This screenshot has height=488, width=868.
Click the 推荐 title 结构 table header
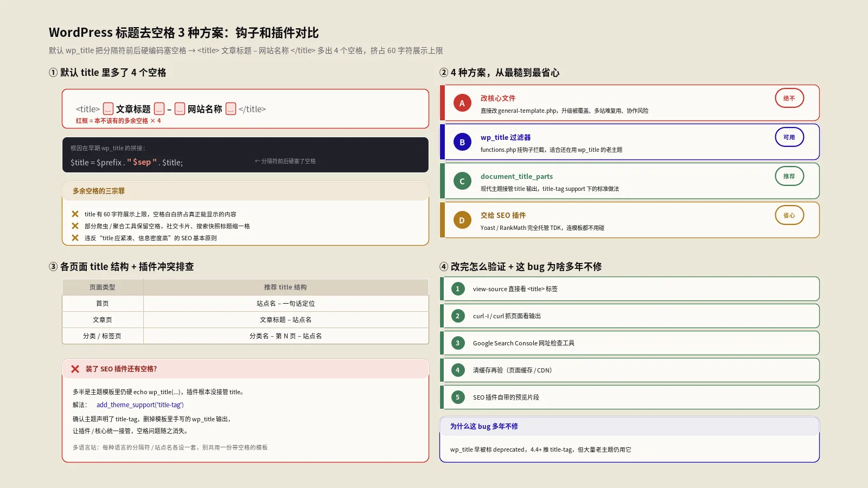(286, 287)
